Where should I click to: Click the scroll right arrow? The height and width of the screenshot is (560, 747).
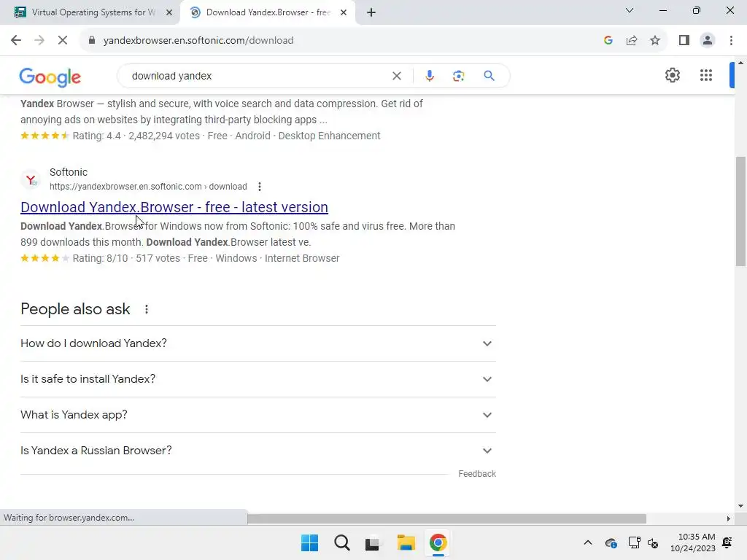click(x=729, y=518)
